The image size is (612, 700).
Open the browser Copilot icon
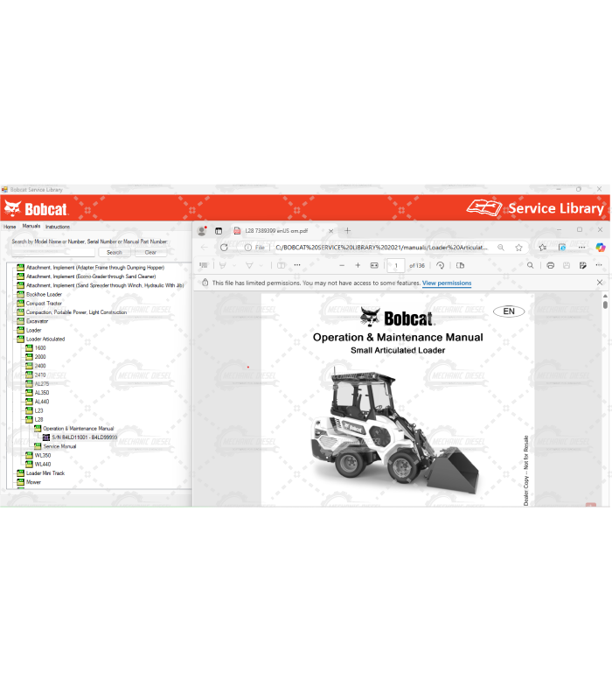600,248
